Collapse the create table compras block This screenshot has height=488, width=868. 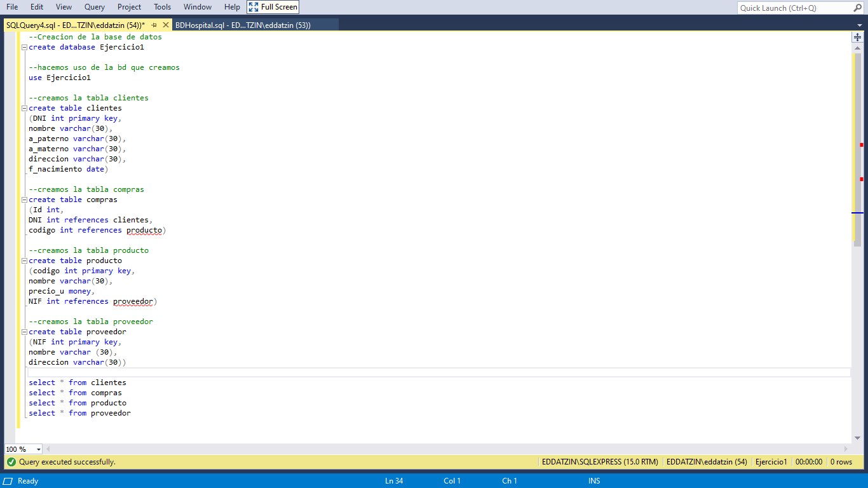pos(24,200)
